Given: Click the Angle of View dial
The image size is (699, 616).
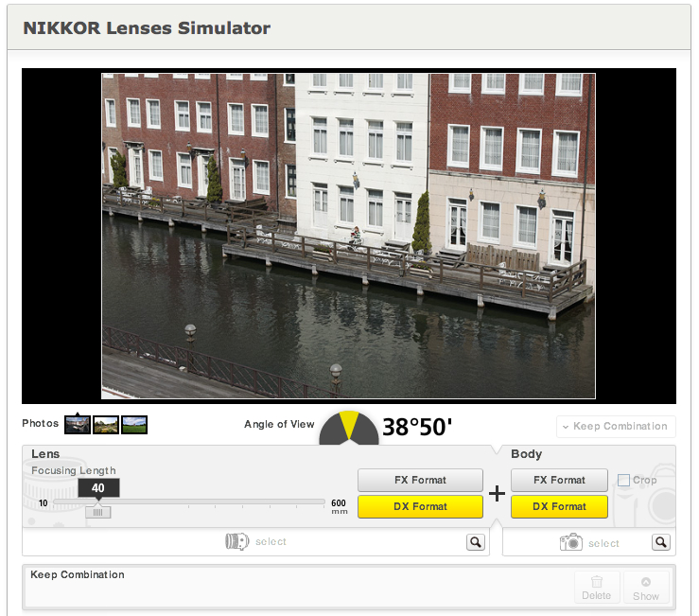Looking at the screenshot, I should tap(349, 428).
